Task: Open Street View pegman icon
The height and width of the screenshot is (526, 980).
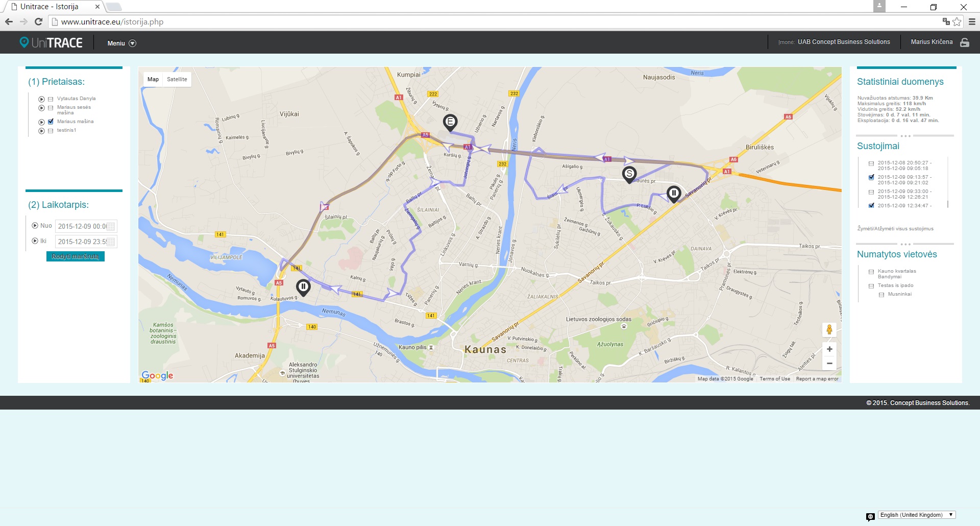Action: point(829,329)
